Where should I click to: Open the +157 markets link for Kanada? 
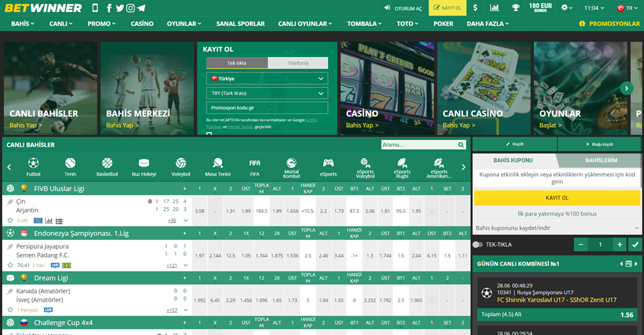pyautogui.click(x=172, y=310)
